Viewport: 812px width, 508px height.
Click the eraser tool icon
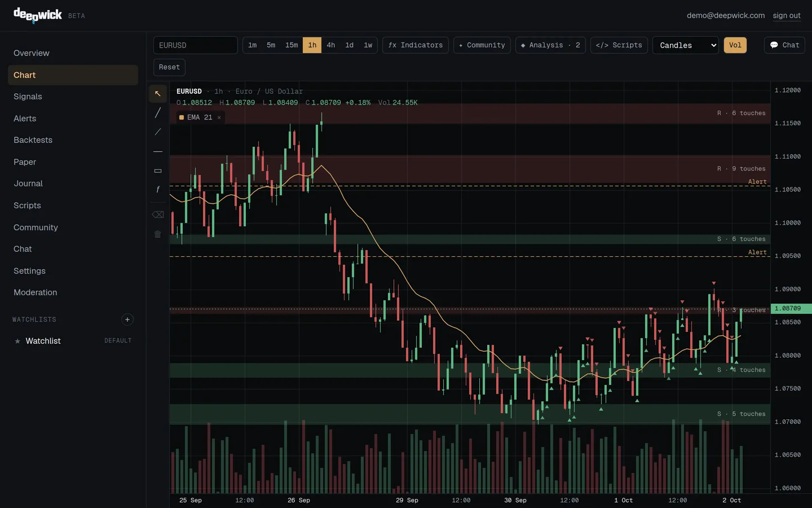158,214
